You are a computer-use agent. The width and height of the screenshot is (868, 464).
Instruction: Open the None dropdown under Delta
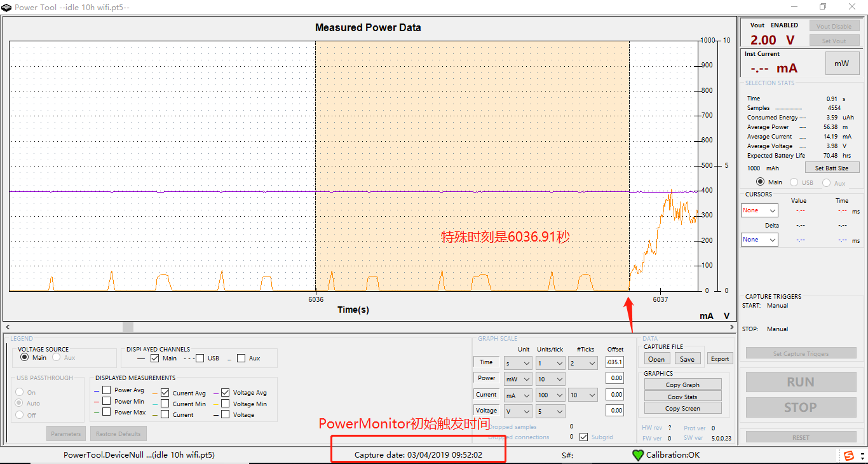click(x=759, y=240)
